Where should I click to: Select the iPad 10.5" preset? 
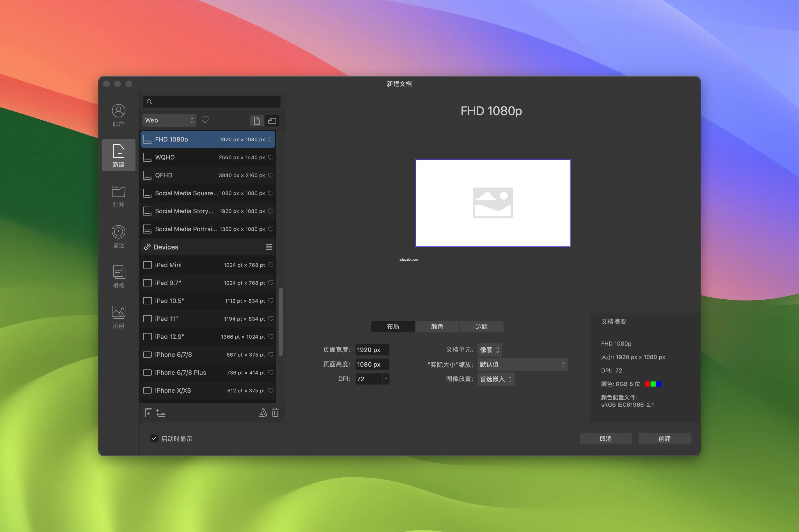[208, 301]
